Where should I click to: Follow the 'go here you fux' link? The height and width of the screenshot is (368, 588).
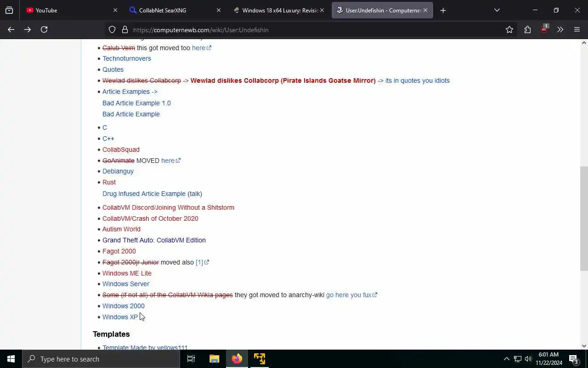351,295
